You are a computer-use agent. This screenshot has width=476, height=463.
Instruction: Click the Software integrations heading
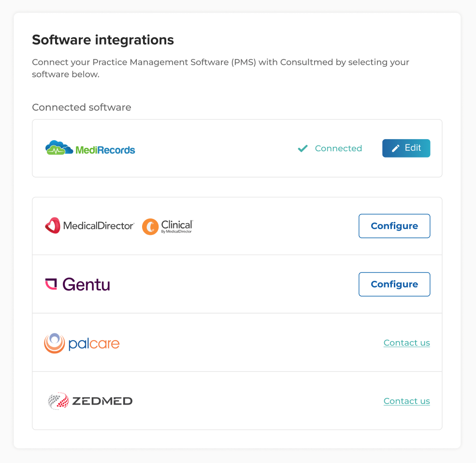click(103, 40)
